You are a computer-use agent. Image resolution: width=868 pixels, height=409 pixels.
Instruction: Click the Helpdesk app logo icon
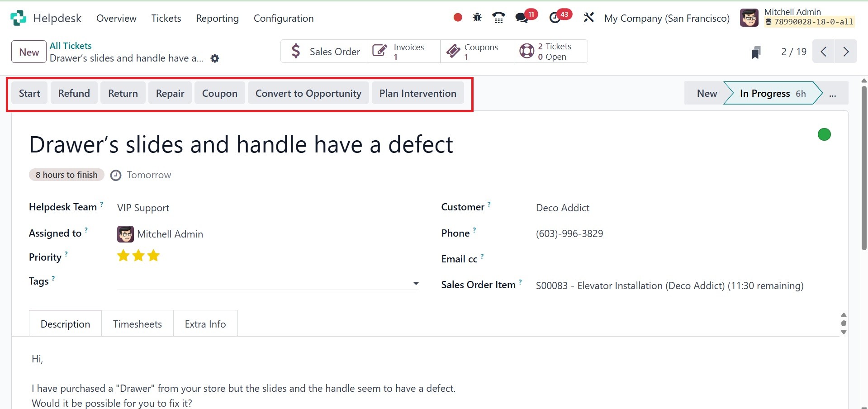coord(18,18)
